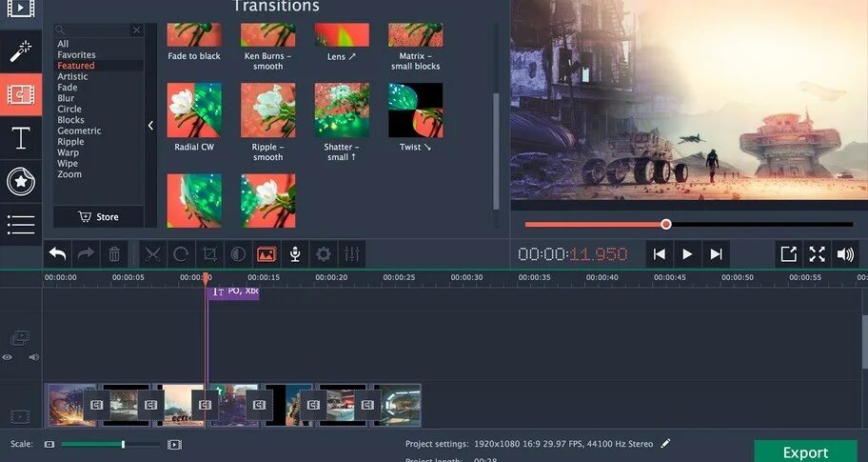Select the Blocks category
868x462 pixels.
pyautogui.click(x=70, y=120)
